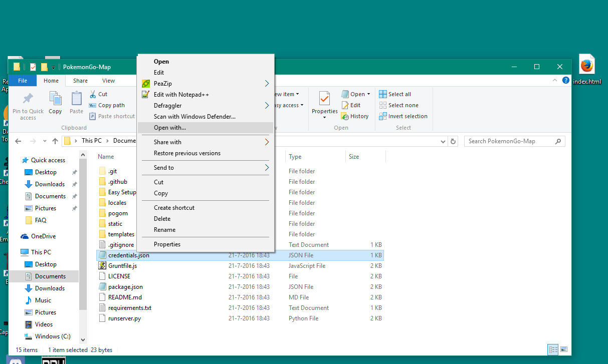This screenshot has width=608, height=364.
Task: Select the runserver.py file
Action: pos(241,318)
